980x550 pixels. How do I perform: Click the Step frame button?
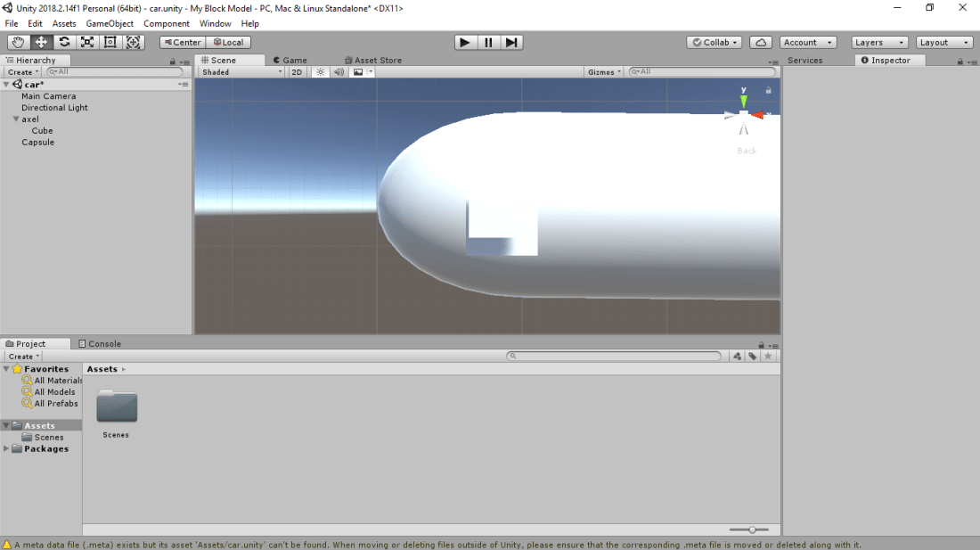point(511,42)
